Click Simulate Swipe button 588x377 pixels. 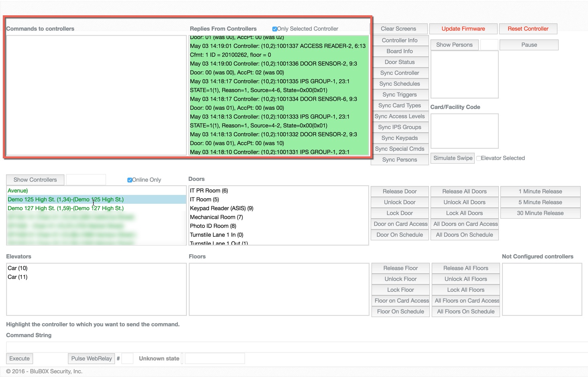click(453, 158)
